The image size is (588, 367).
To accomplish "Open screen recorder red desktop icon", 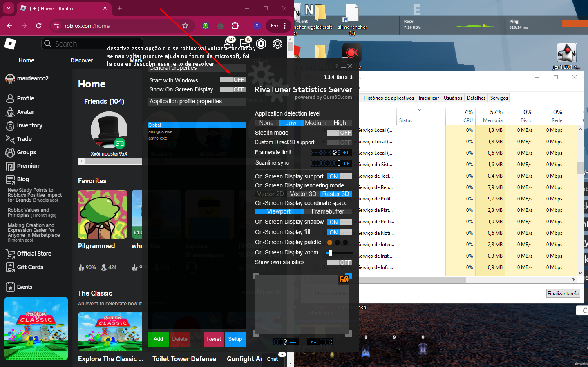I will click(352, 53).
